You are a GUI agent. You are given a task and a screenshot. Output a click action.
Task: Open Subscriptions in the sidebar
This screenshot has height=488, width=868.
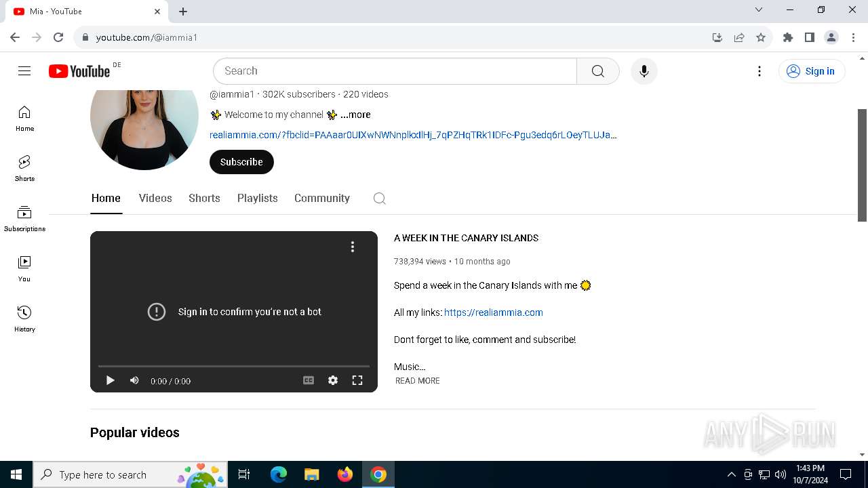pyautogui.click(x=24, y=219)
